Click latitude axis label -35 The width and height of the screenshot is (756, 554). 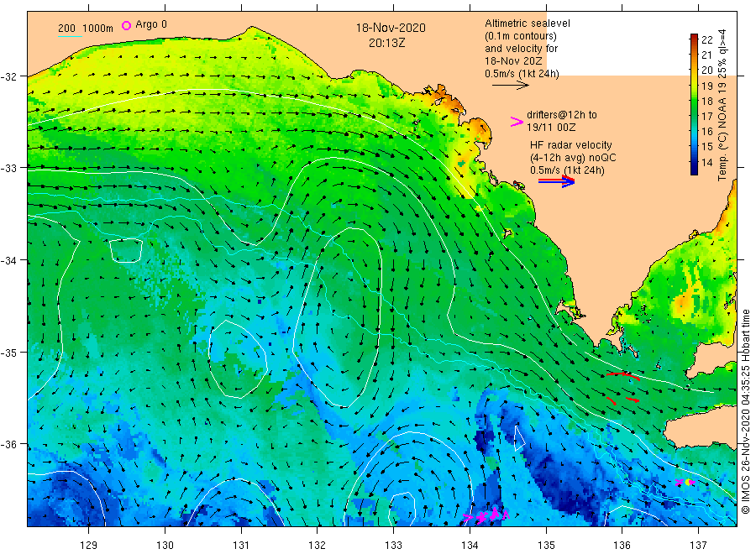pyautogui.click(x=8, y=353)
